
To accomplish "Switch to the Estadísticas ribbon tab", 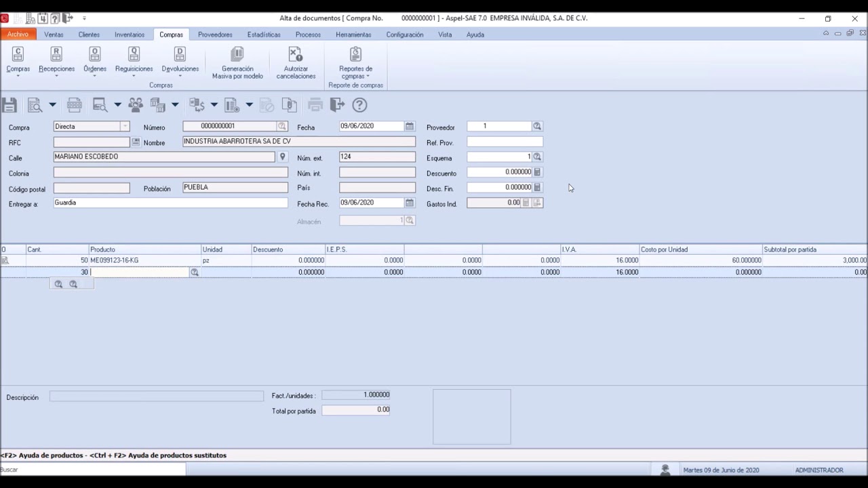I will 264,35.
